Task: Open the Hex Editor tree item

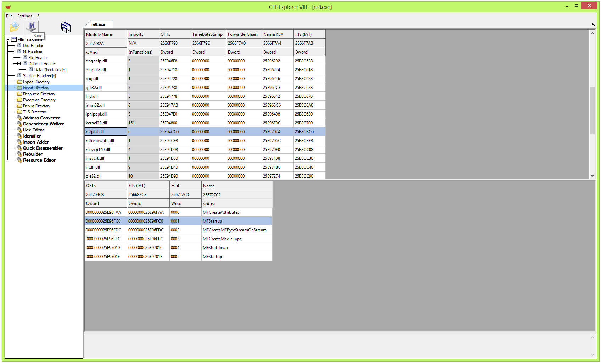Action: [x=34, y=130]
